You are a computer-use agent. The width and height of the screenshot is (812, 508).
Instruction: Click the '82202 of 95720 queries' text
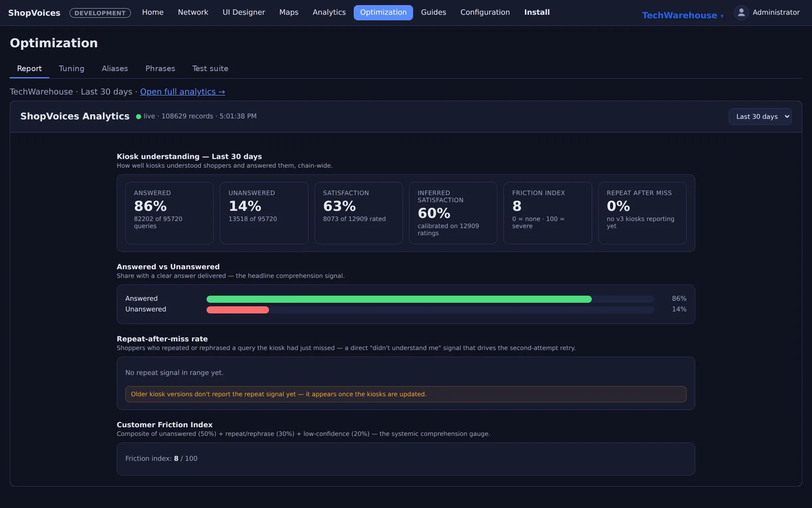158,223
